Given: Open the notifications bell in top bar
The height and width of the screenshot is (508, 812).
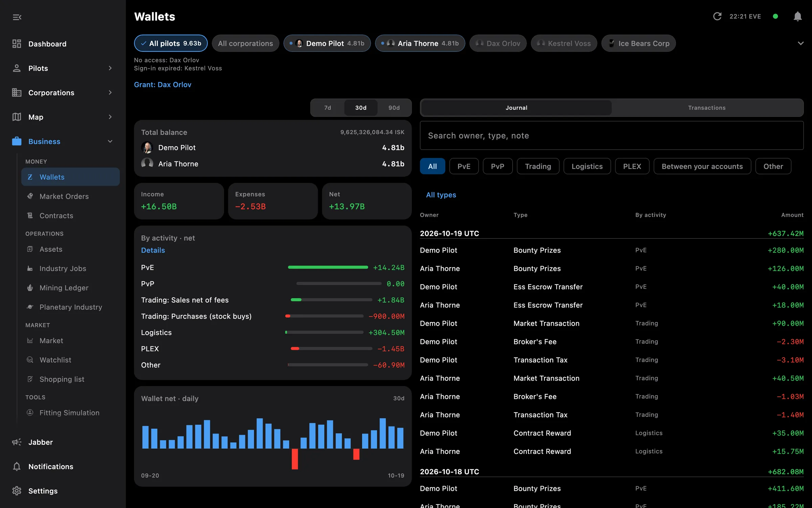Looking at the screenshot, I should click(x=797, y=16).
